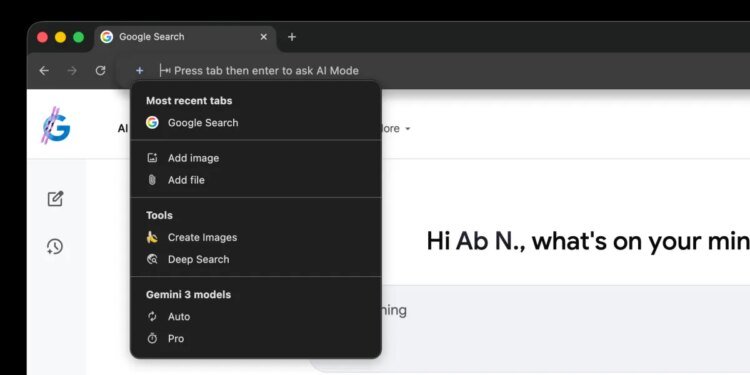Click the Most recent tabs heading

pos(189,101)
